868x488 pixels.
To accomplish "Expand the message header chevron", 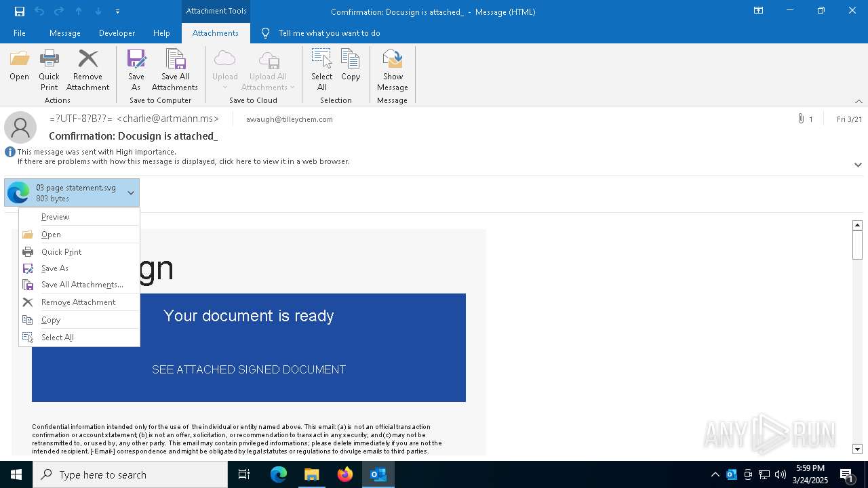I will [858, 165].
